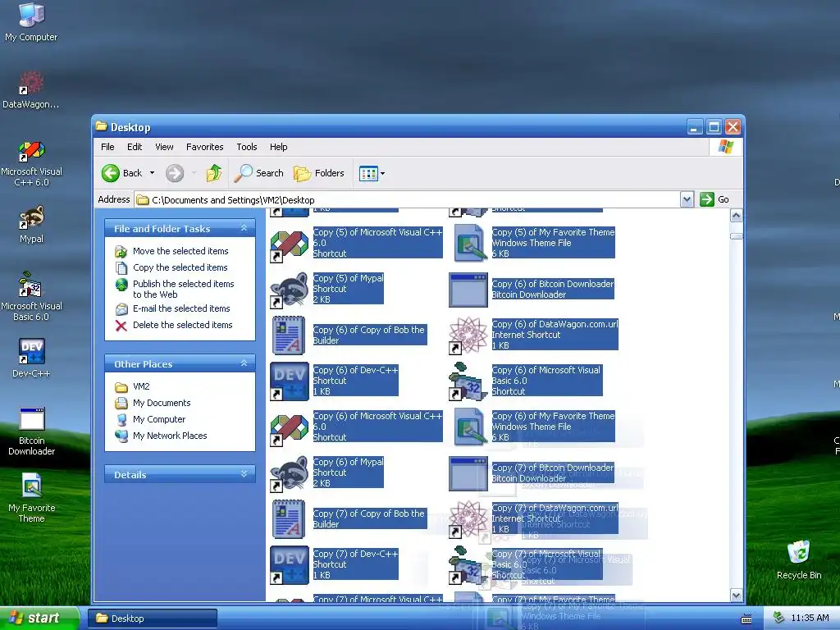Click scrollbar up arrow in file list
This screenshot has height=630, width=840.
coord(736,216)
